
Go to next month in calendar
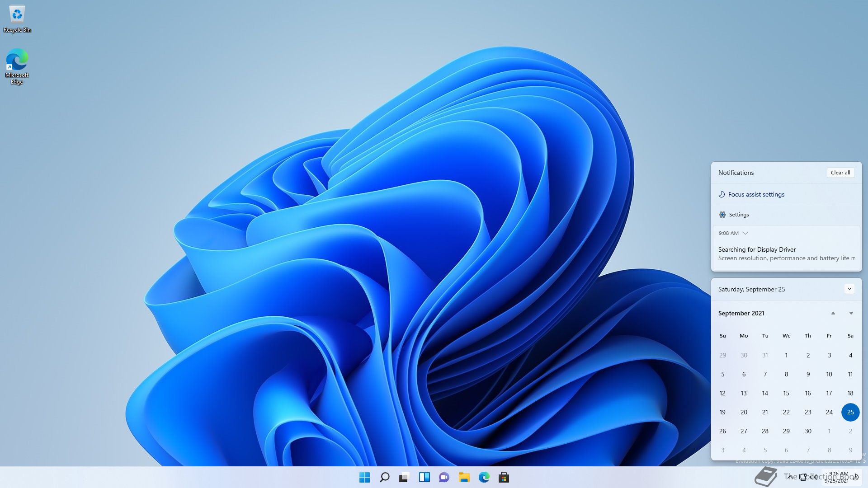[x=851, y=313]
